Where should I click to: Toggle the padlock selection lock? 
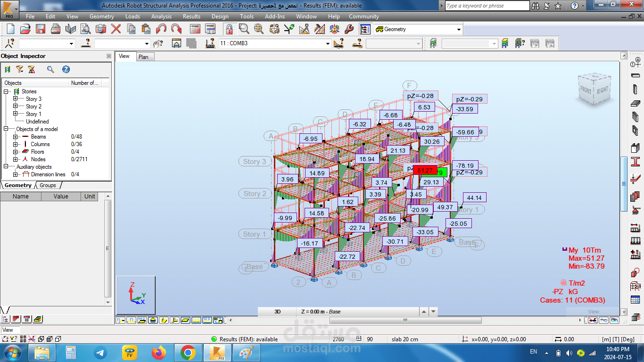pos(229,29)
